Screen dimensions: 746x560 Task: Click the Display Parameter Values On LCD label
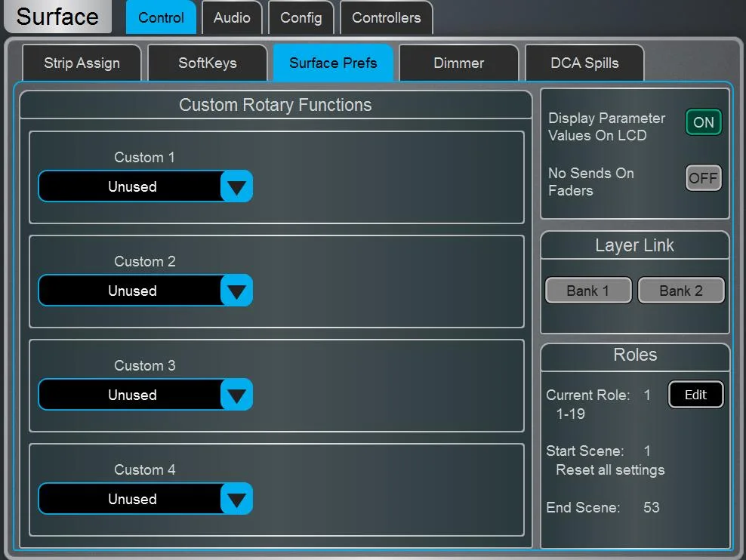click(606, 127)
